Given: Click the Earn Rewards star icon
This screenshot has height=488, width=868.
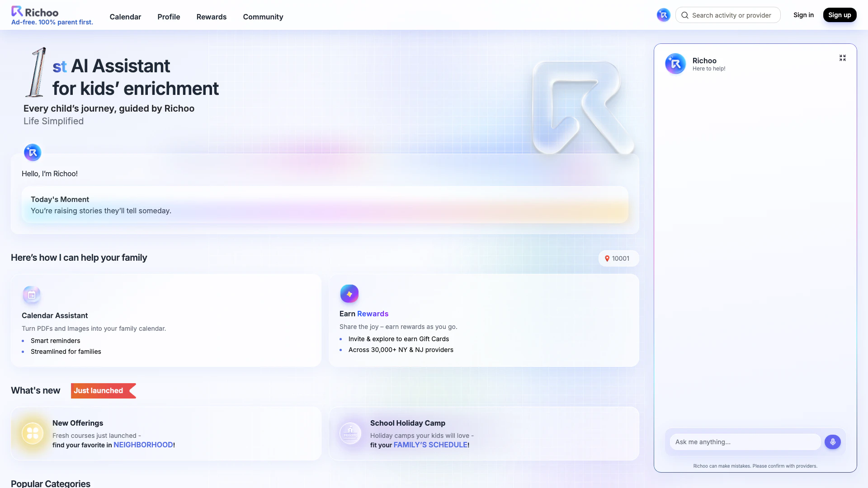Looking at the screenshot, I should click(x=349, y=294).
